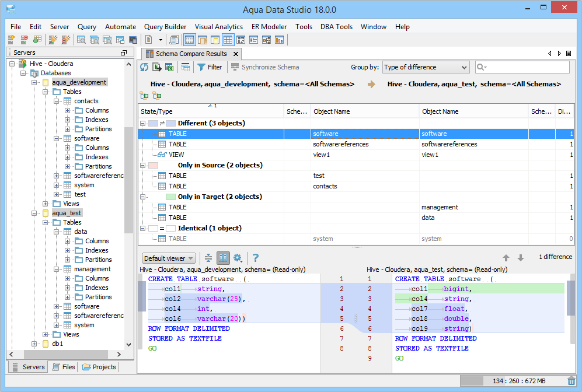Close the Schema Compare Results tab

pos(235,54)
